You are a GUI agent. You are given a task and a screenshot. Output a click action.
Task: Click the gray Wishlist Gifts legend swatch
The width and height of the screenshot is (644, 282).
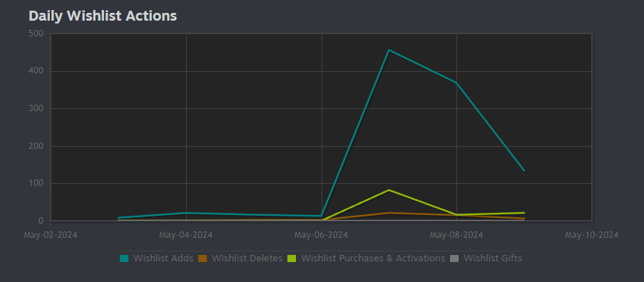point(454,258)
